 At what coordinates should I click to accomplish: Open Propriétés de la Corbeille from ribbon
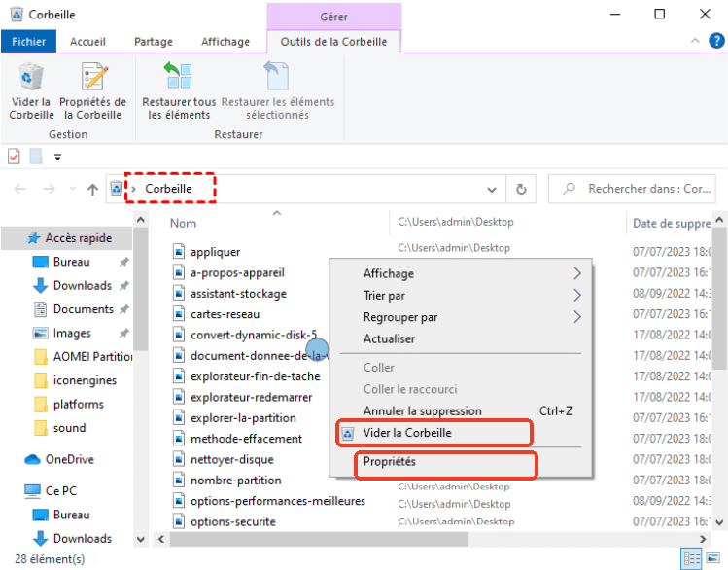pos(93,89)
